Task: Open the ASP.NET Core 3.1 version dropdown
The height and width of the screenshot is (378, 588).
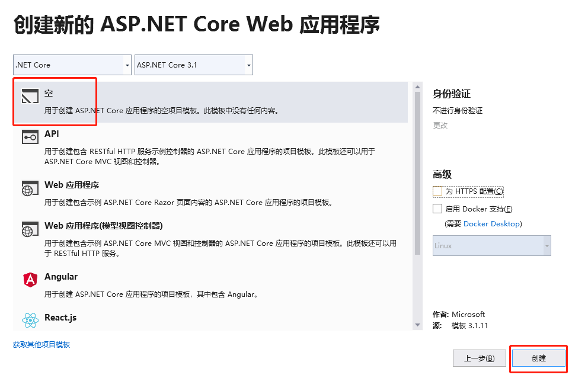Action: pyautogui.click(x=193, y=65)
